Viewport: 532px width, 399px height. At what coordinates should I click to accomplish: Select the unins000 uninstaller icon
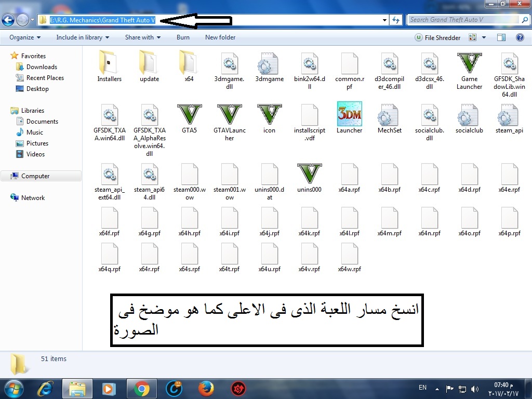[x=309, y=174]
